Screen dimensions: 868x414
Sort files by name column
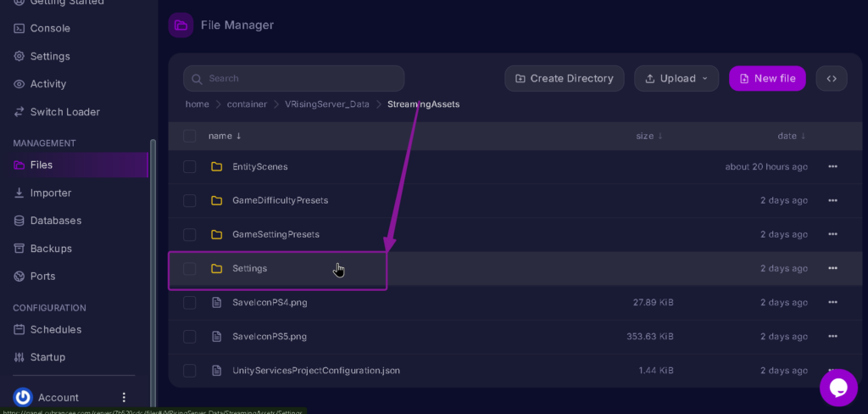click(x=225, y=136)
